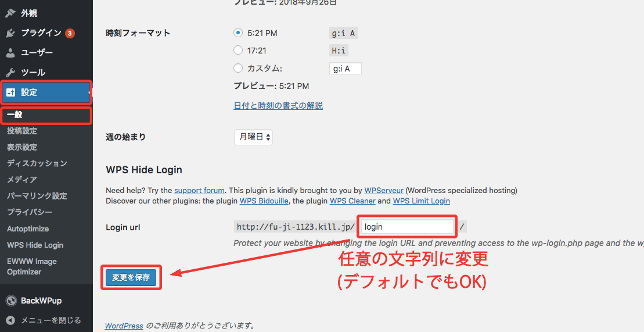Click the BackWPup sidebar icon
Screen dimensions: 644x332
[x=10, y=301]
